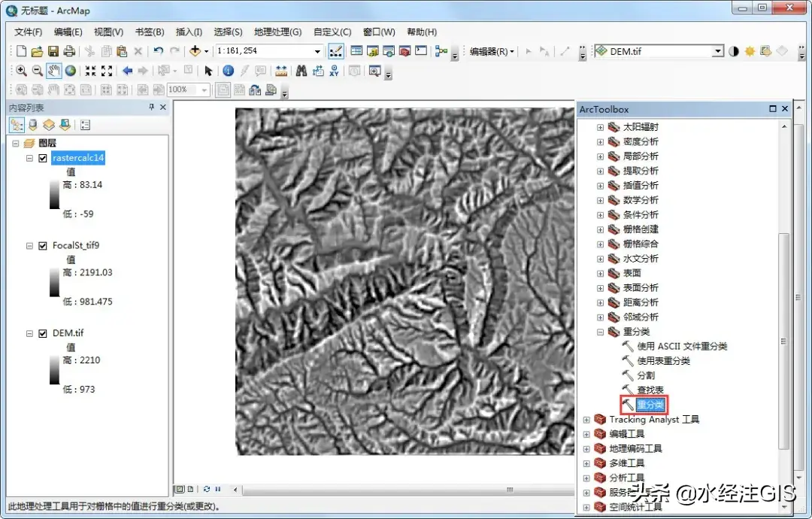Click the rastercalc14 grayscale color ramp
Viewport: 812px width, 519px height.
[x=54, y=198]
